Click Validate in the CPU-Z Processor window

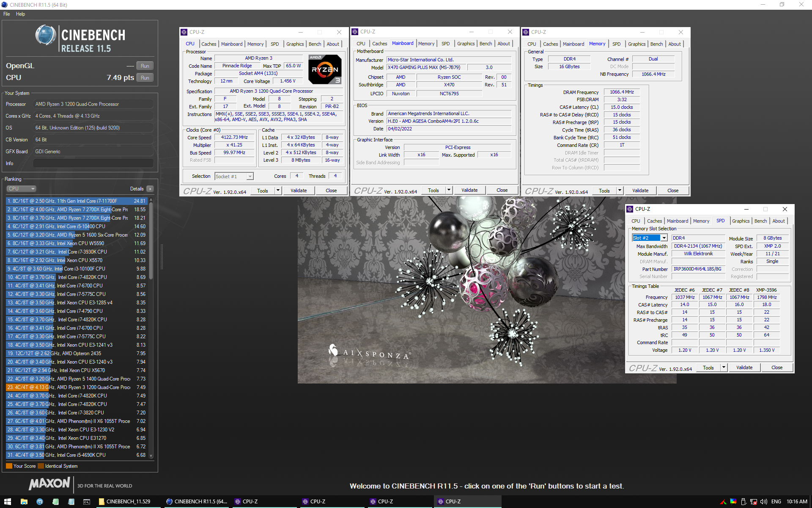[299, 190]
